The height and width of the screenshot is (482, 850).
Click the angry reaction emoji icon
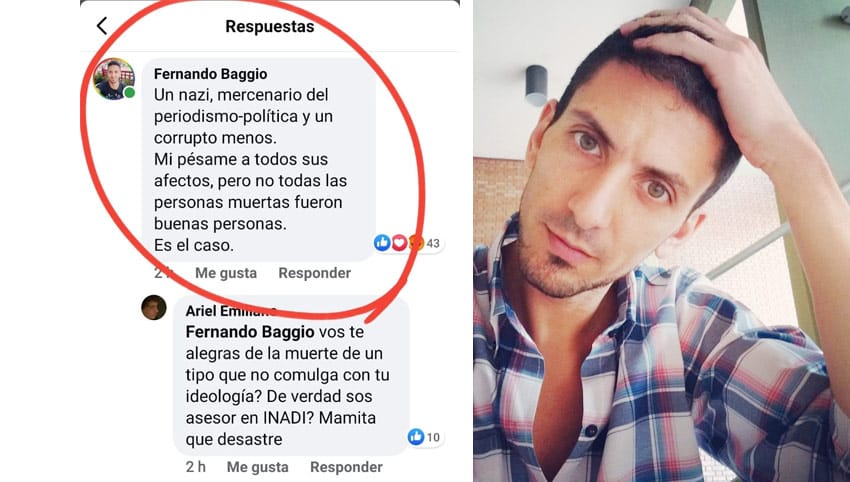pos(416,243)
